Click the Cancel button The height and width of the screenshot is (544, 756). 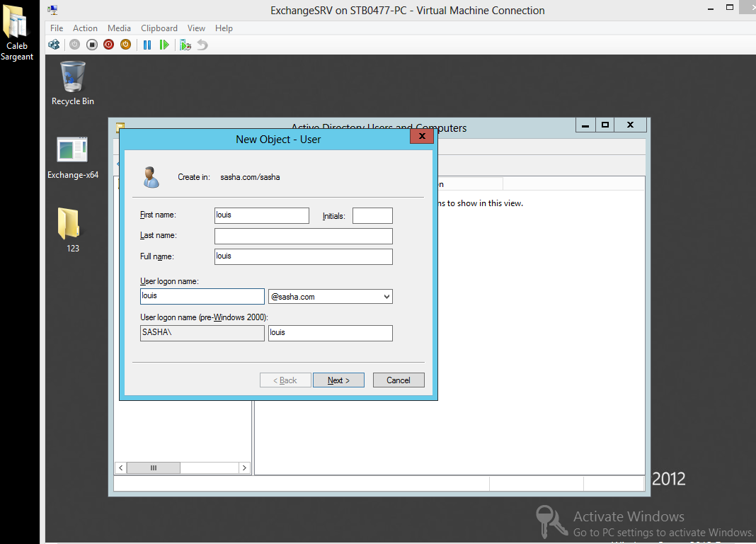(399, 380)
